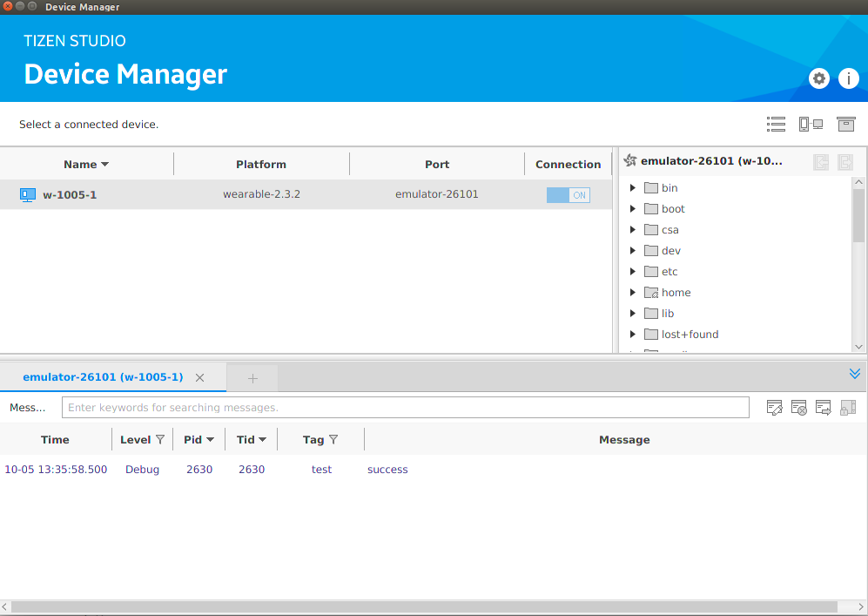Image resolution: width=868 pixels, height=616 pixels.
Task: Select the emulator-26101 (w-1005-1) log tab
Action: (x=103, y=377)
